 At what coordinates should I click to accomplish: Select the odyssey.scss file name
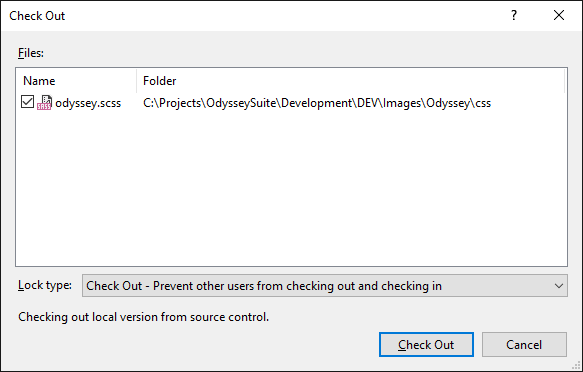pyautogui.click(x=88, y=103)
